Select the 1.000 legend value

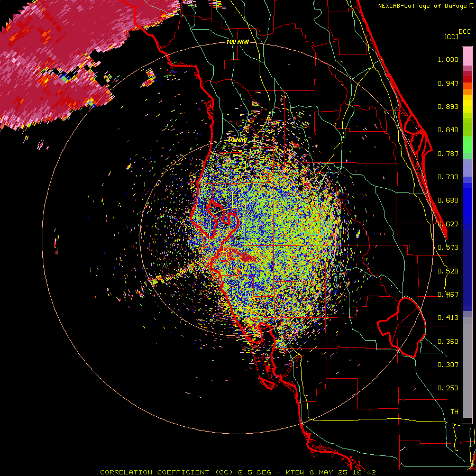point(448,59)
